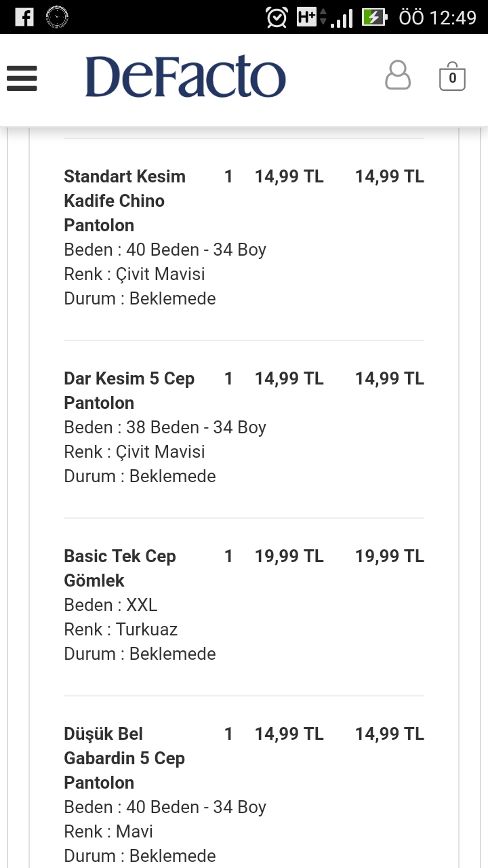Select Standart Kesim Kadife Chino Pantolon item
Viewport: 488px width, 868px height.
(x=125, y=201)
